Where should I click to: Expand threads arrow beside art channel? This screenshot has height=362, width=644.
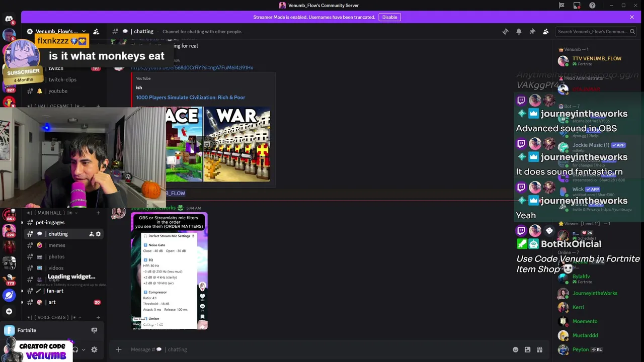tap(22, 302)
